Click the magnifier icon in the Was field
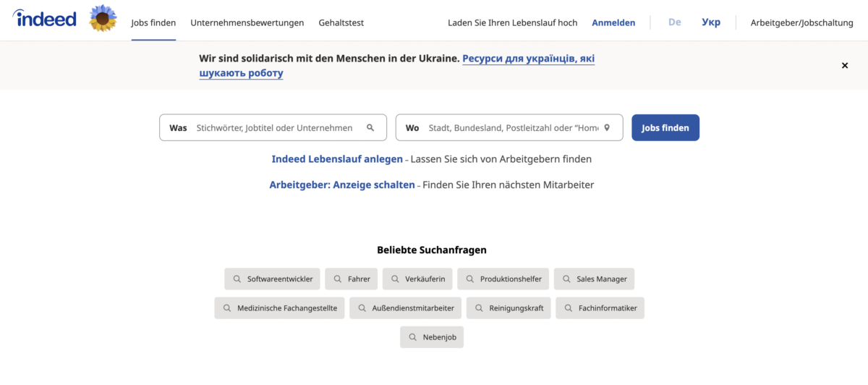The width and height of the screenshot is (868, 385). (x=370, y=128)
